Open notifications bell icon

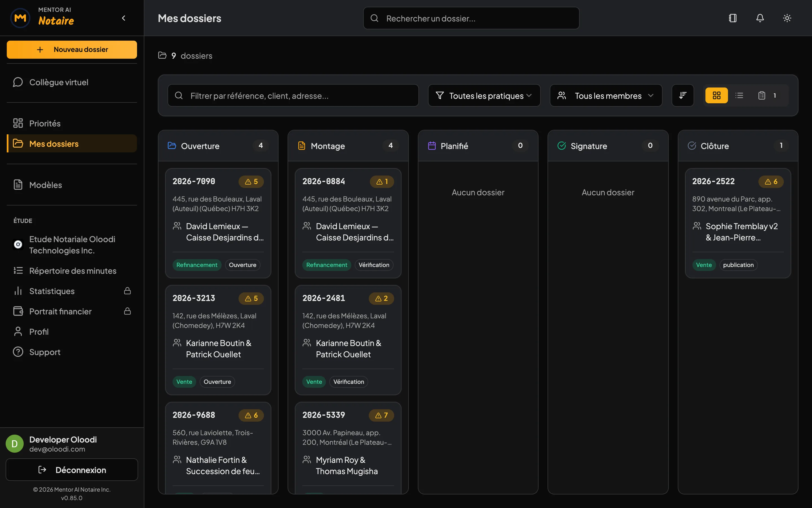(760, 18)
